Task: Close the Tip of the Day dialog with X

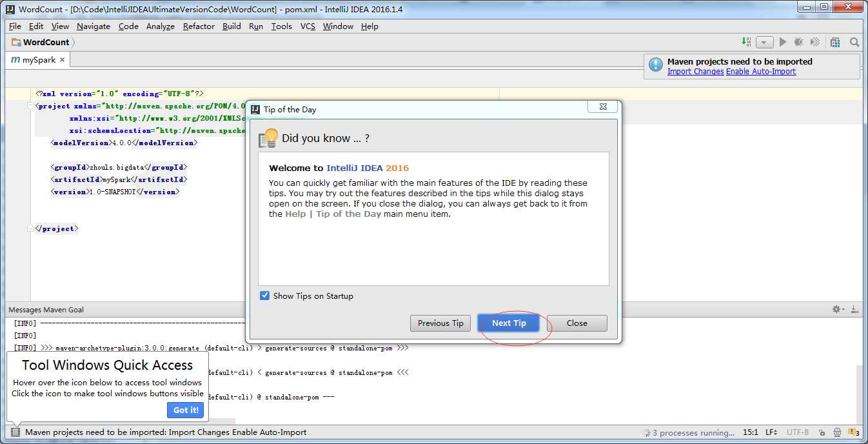Action: coord(602,107)
